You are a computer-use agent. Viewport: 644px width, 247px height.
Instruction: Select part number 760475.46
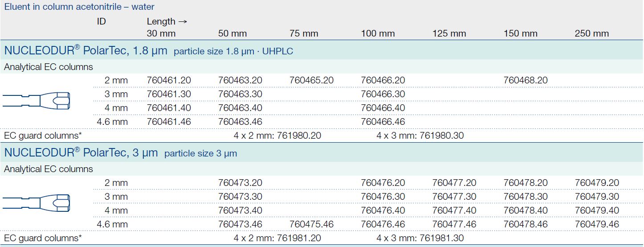(x=311, y=224)
